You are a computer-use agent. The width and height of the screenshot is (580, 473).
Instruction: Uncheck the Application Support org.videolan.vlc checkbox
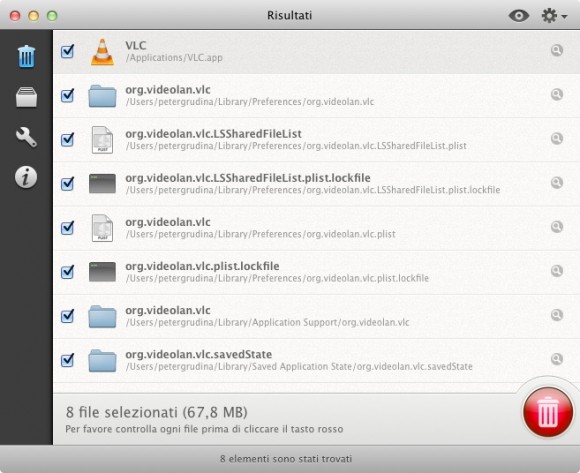(x=67, y=315)
